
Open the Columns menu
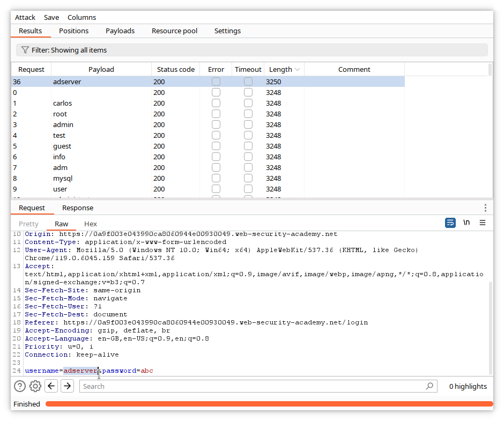(x=82, y=18)
